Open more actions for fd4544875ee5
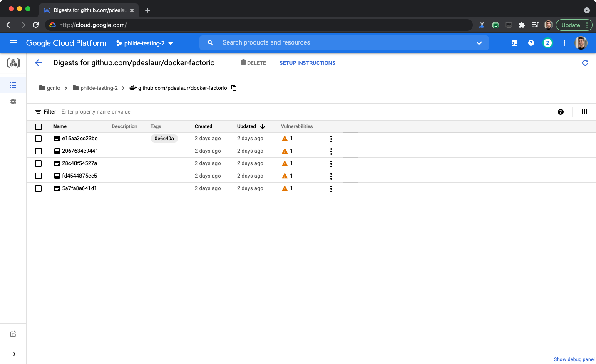The width and height of the screenshot is (596, 364). coord(331,176)
